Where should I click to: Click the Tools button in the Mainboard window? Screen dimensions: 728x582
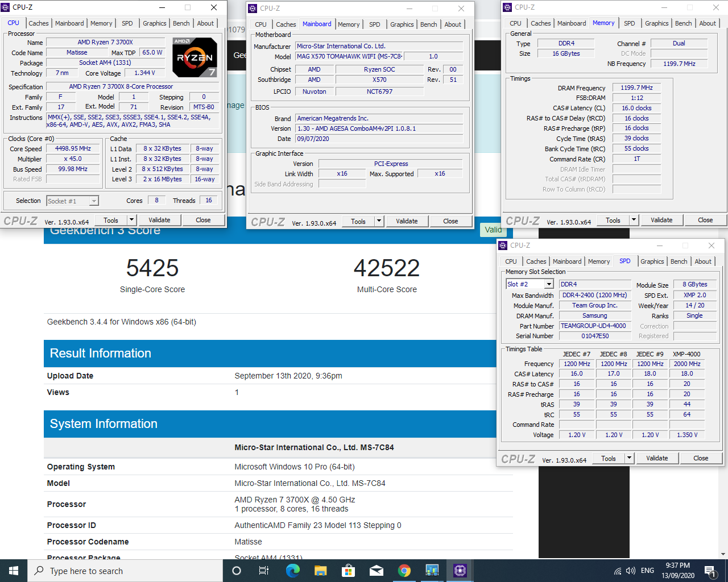(x=358, y=221)
